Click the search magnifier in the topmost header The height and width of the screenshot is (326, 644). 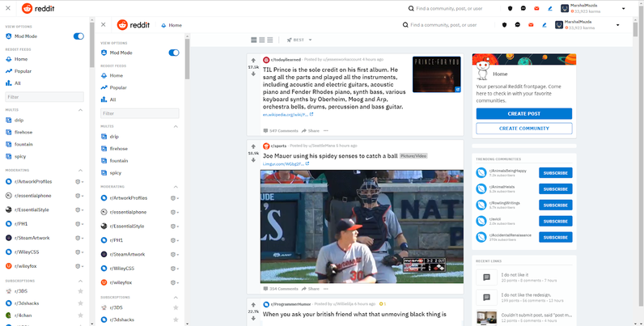pos(411,8)
